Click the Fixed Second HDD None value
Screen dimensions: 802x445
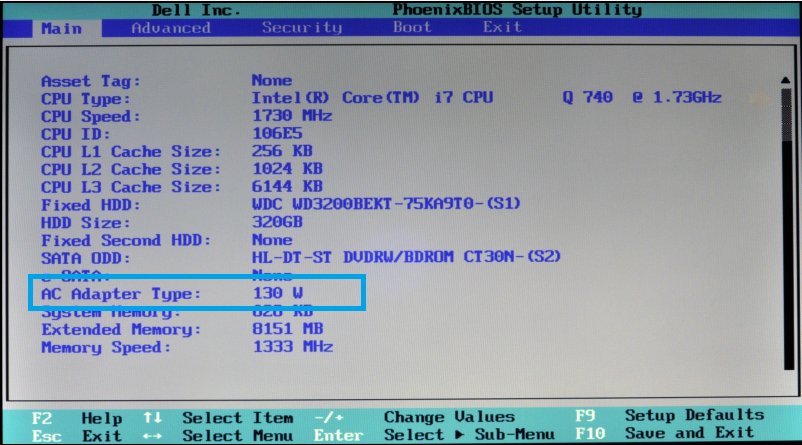[x=272, y=240]
